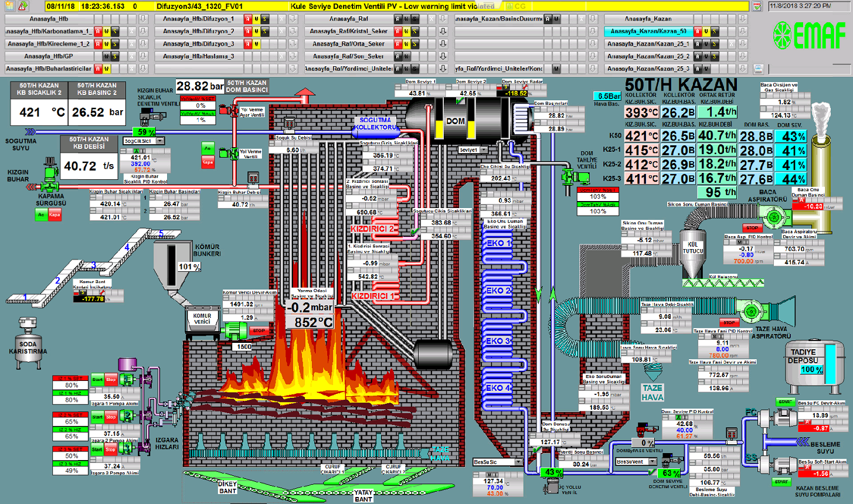853x504 pixels.
Task: Click the red STOP button beside Kömür Verici
Action: [259, 331]
